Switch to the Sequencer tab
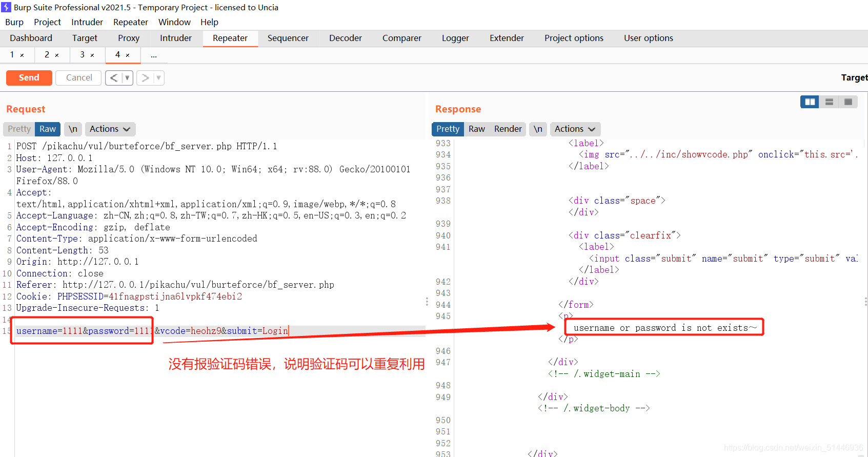The image size is (868, 457). tap(288, 38)
